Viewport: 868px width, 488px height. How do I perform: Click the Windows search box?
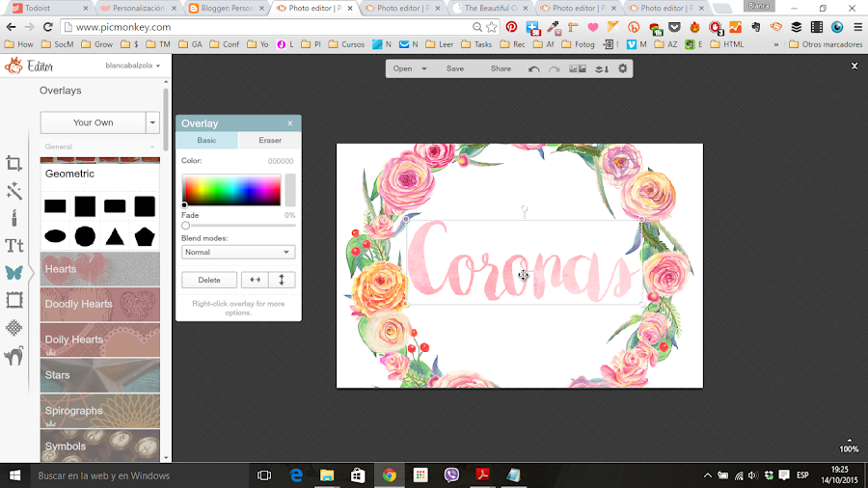tap(138, 475)
